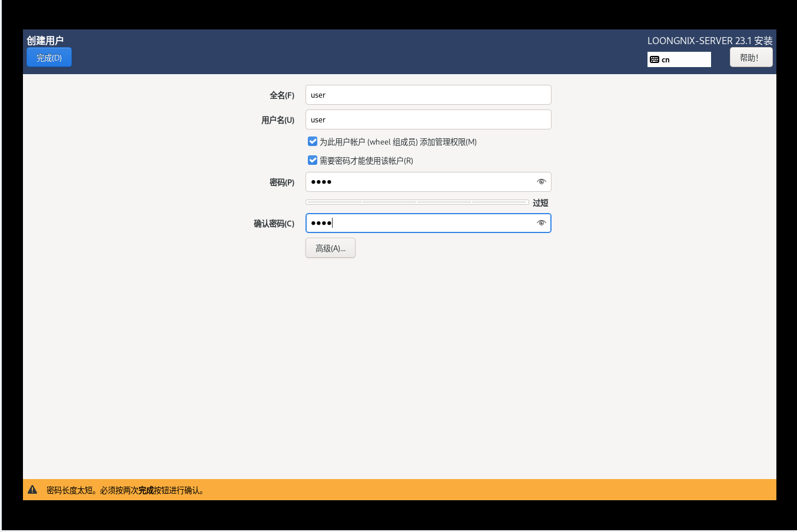Click the 密码(P) label

(x=282, y=182)
